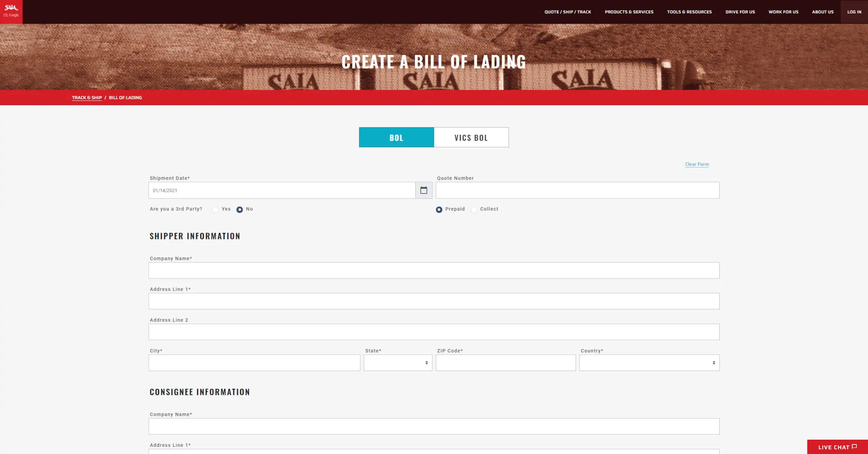Open the shipment date calendar picker
Screen dimensions: 868x454
pos(424,190)
